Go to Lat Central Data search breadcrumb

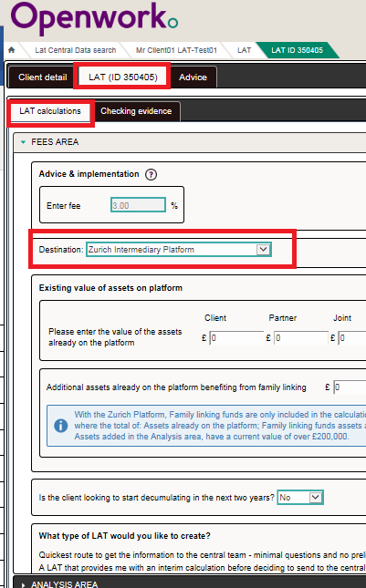(x=76, y=50)
